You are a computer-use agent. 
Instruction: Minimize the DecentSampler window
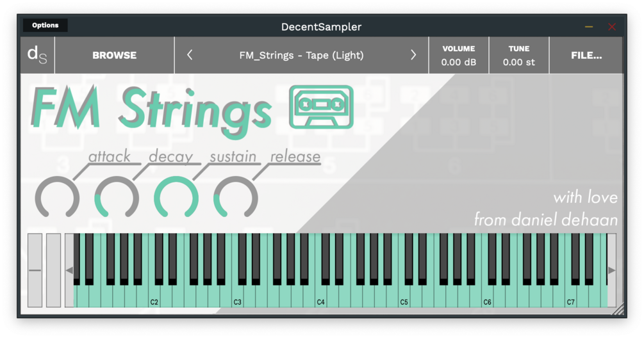pyautogui.click(x=589, y=27)
